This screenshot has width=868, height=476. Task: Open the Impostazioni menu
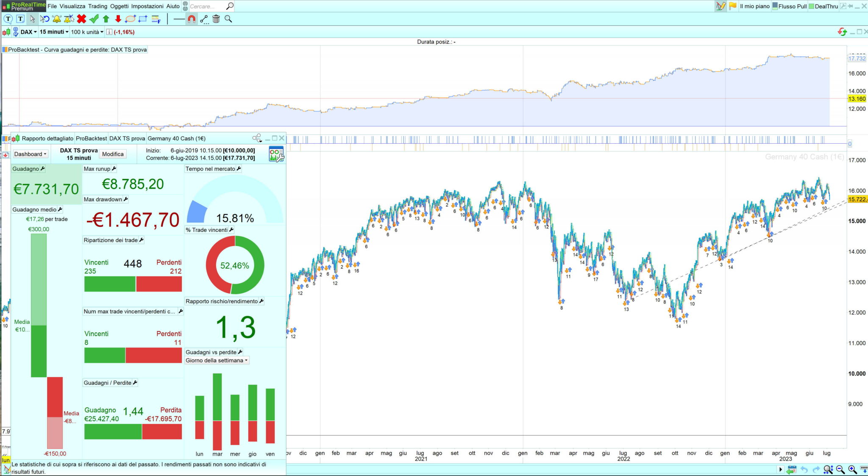[x=147, y=6]
